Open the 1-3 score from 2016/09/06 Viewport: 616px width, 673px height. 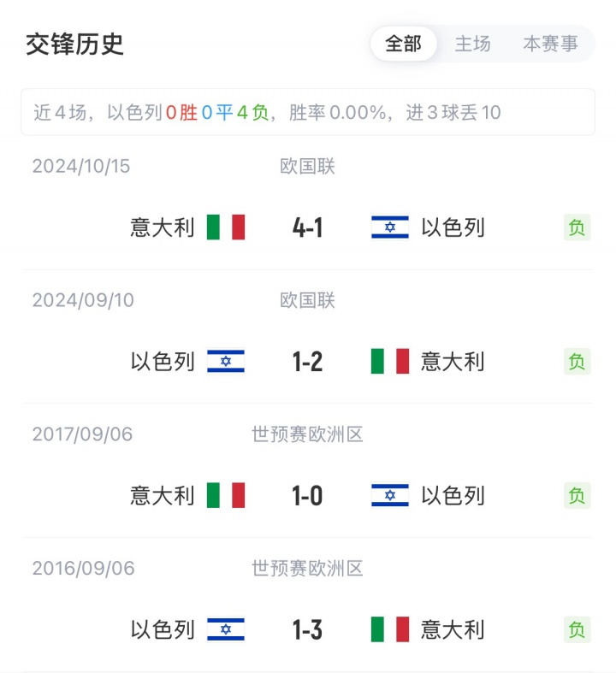307,629
